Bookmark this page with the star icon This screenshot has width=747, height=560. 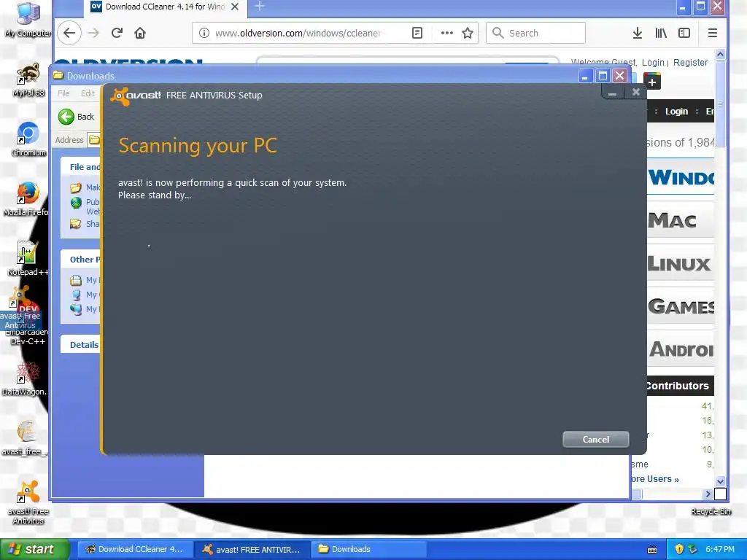[468, 33]
